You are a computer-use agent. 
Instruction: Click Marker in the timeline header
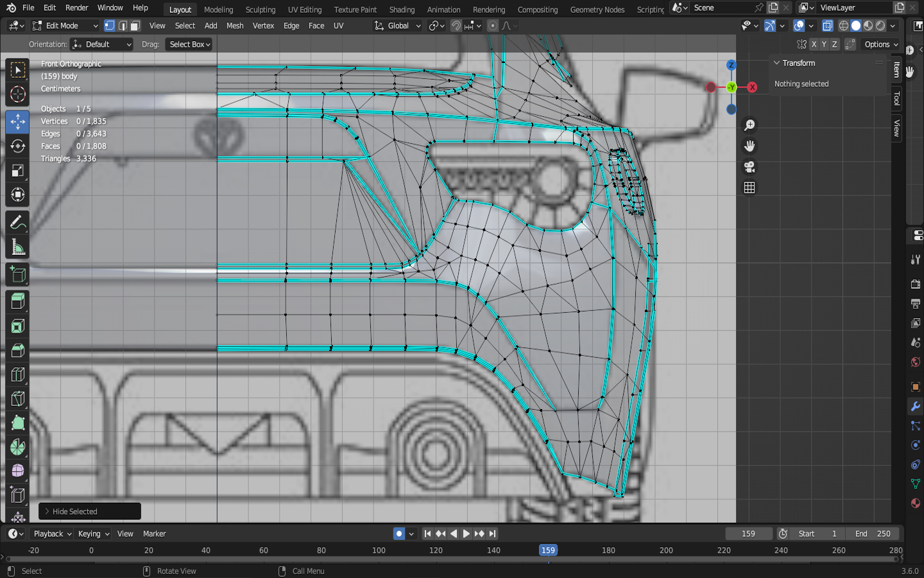click(154, 534)
